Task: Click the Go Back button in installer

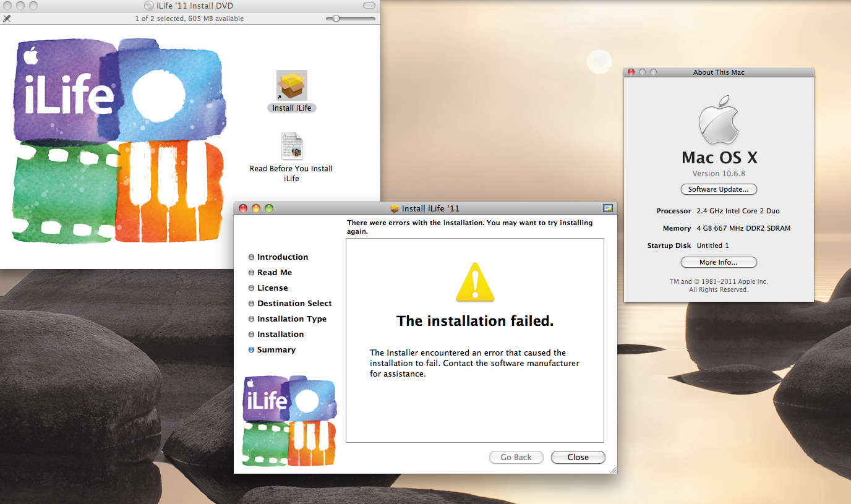Action: (x=516, y=458)
